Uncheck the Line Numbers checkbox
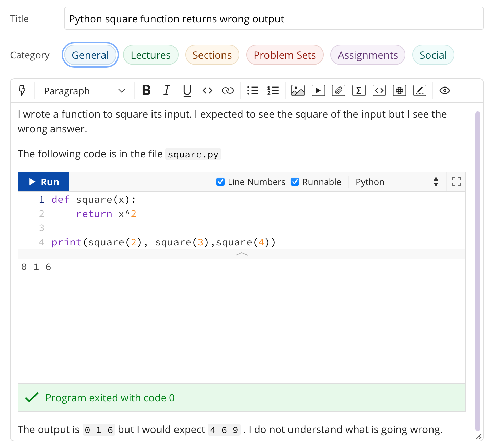This screenshot has height=448, width=491. tap(220, 182)
